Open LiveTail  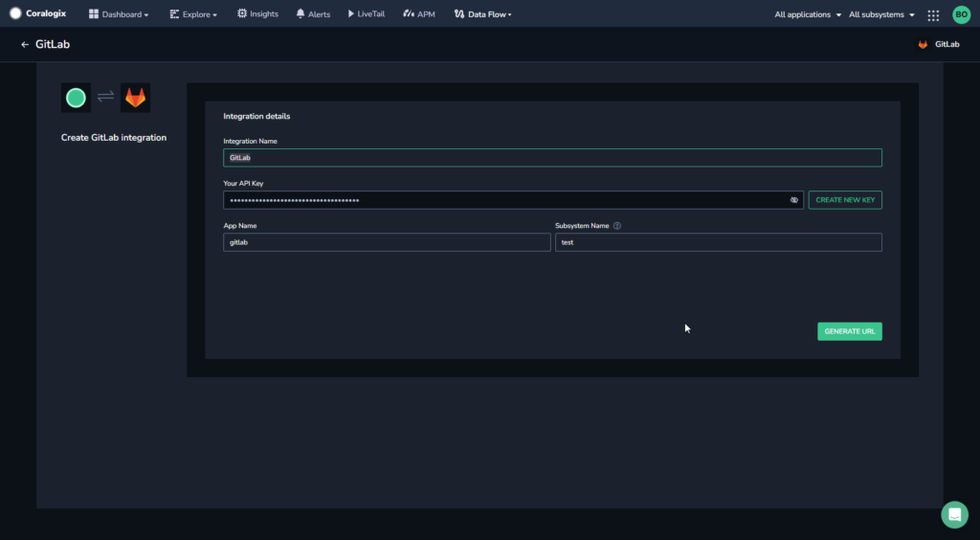click(367, 13)
